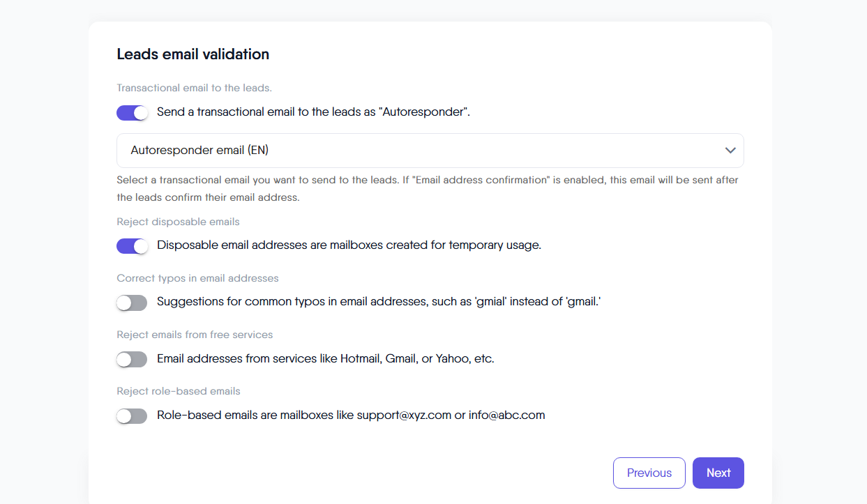Click the chevron arrow in the email selector
The image size is (867, 504).
pyautogui.click(x=730, y=151)
